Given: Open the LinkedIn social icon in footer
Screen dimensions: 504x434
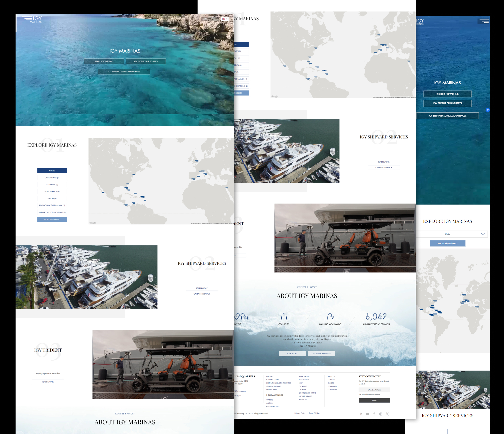Looking at the screenshot, I should pyautogui.click(x=361, y=414).
